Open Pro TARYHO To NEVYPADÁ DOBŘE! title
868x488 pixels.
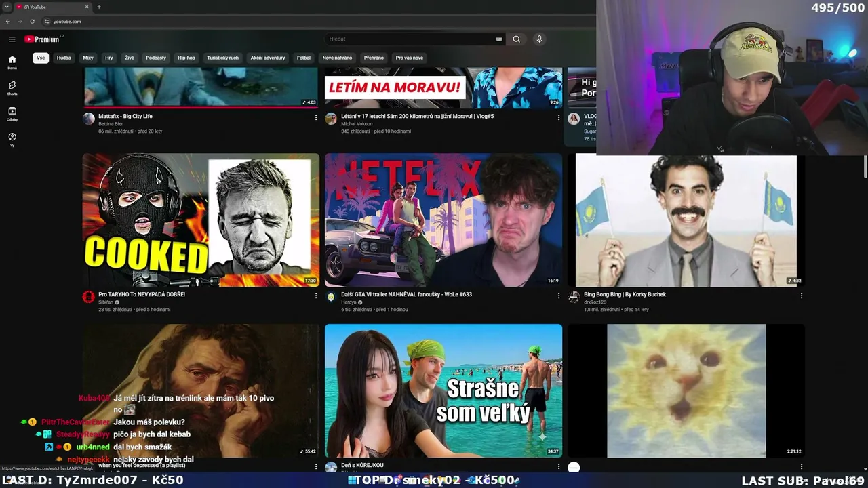click(x=142, y=295)
